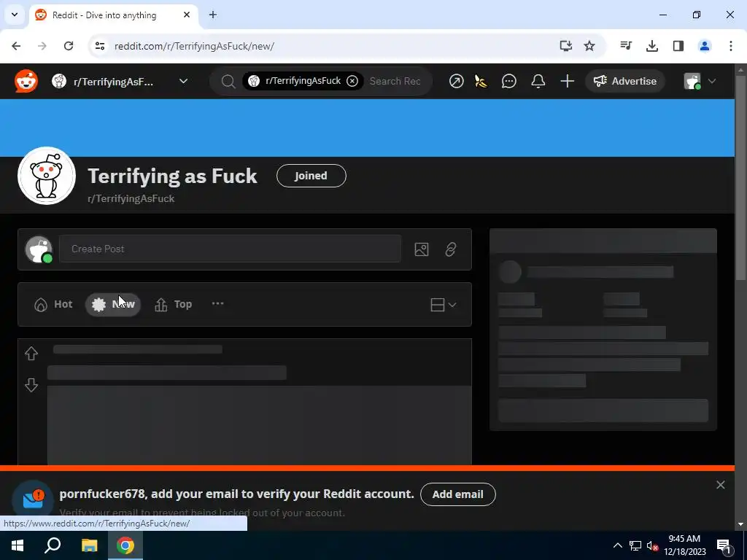The image size is (747, 560).
Task: Open the Reddit home logo
Action: click(26, 81)
